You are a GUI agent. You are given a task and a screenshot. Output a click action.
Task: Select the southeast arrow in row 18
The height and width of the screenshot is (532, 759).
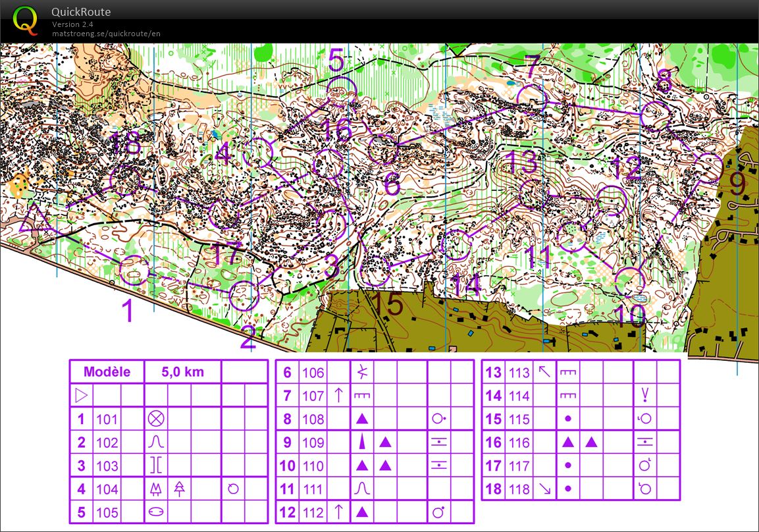click(x=544, y=489)
